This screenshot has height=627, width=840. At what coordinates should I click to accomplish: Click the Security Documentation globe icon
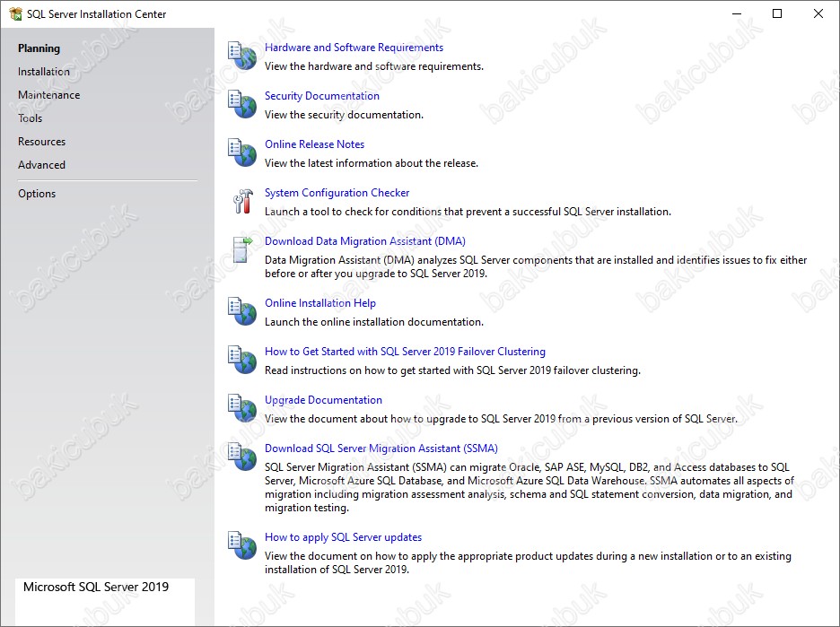pos(242,104)
